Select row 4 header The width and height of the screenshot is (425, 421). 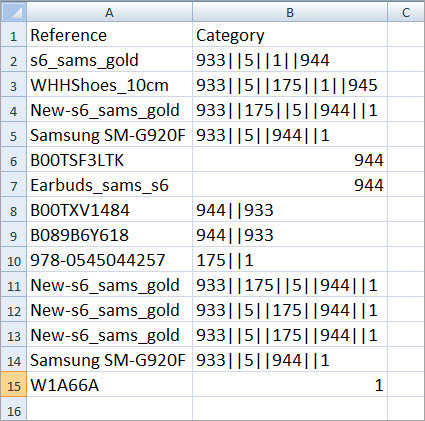[x=14, y=110]
